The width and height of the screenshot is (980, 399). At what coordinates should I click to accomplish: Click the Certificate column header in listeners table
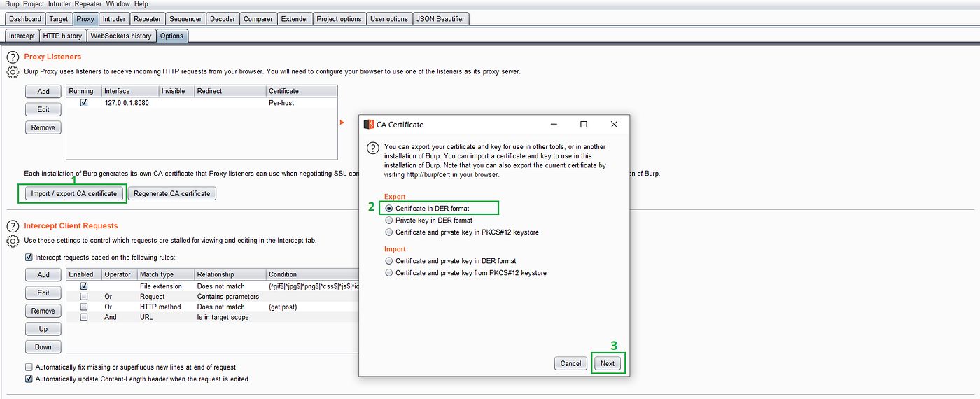click(x=302, y=91)
